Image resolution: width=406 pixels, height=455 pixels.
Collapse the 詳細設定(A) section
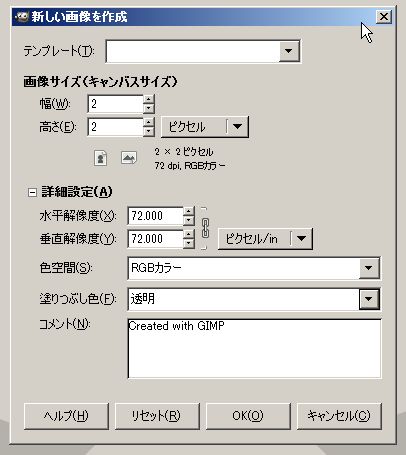coord(32,192)
